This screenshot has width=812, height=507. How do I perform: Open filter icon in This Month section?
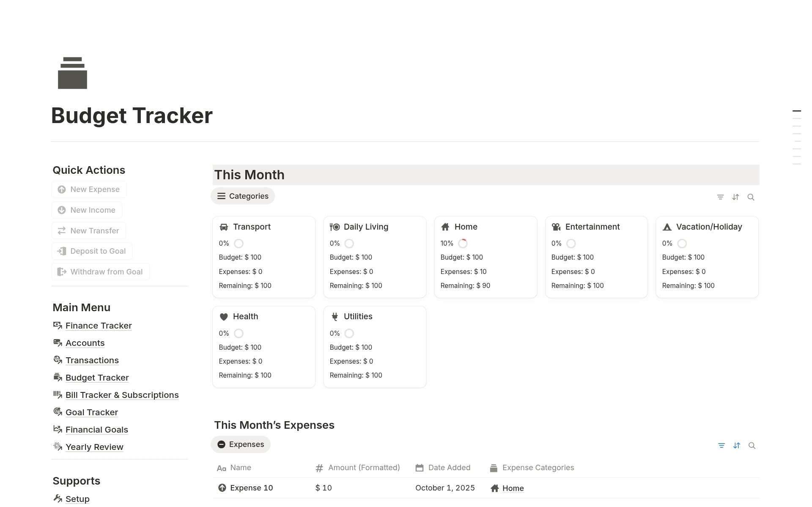(x=720, y=197)
